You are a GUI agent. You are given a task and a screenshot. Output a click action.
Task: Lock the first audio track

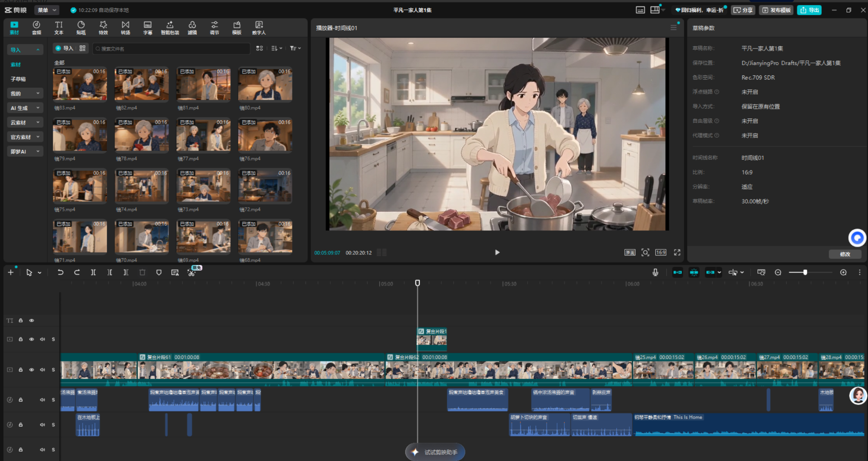(20, 400)
